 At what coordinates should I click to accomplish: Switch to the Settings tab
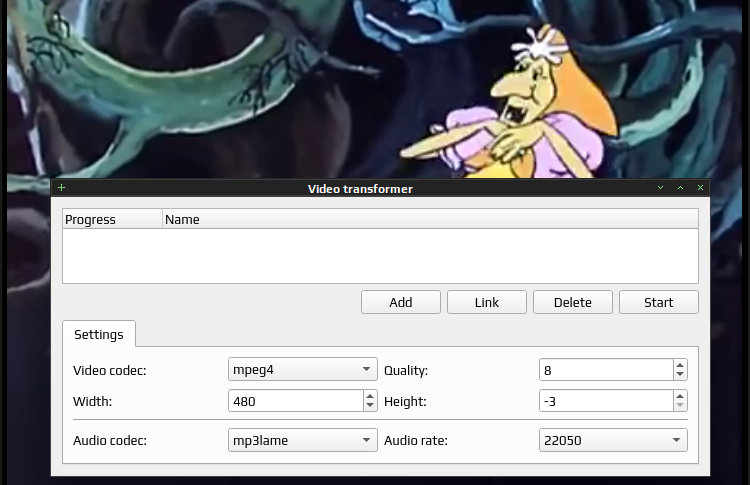coord(99,334)
